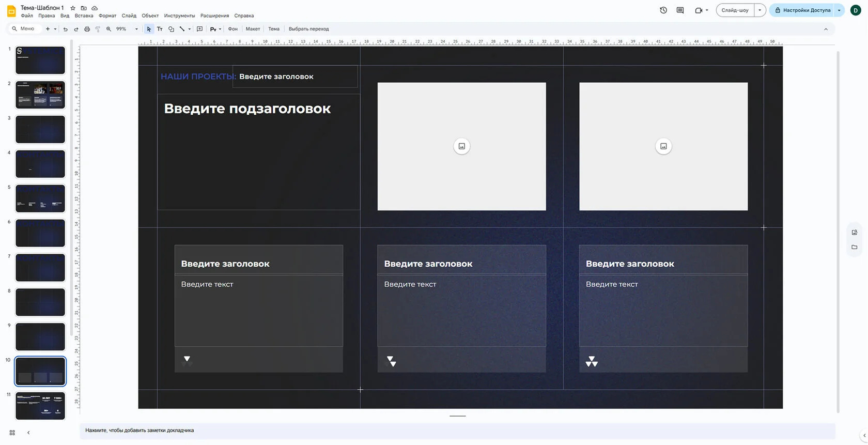Choose the select arrow tool
Screen dimensions: 868x445
(149, 29)
